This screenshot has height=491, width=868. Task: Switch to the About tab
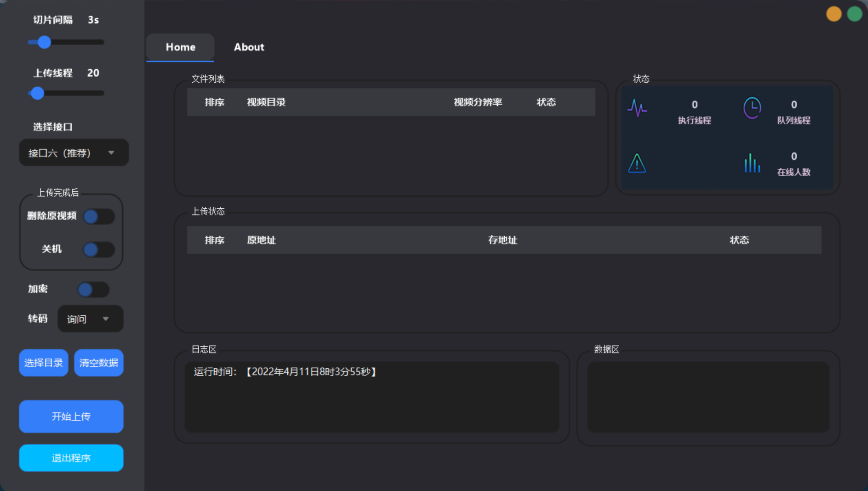point(249,47)
